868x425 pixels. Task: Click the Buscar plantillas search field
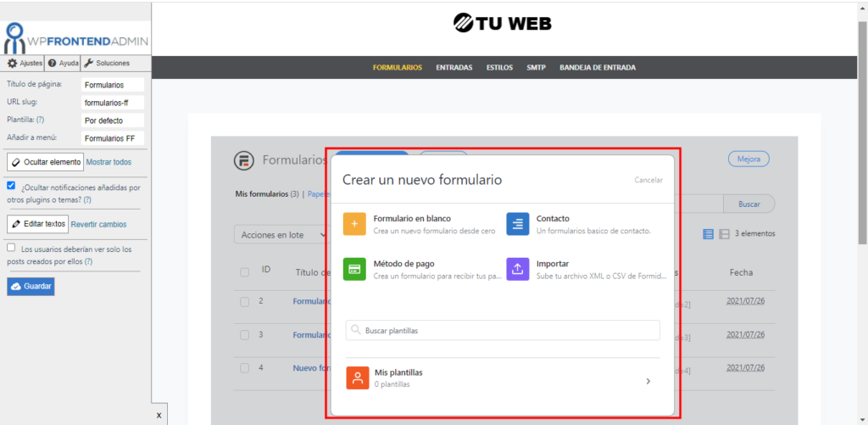[503, 330]
